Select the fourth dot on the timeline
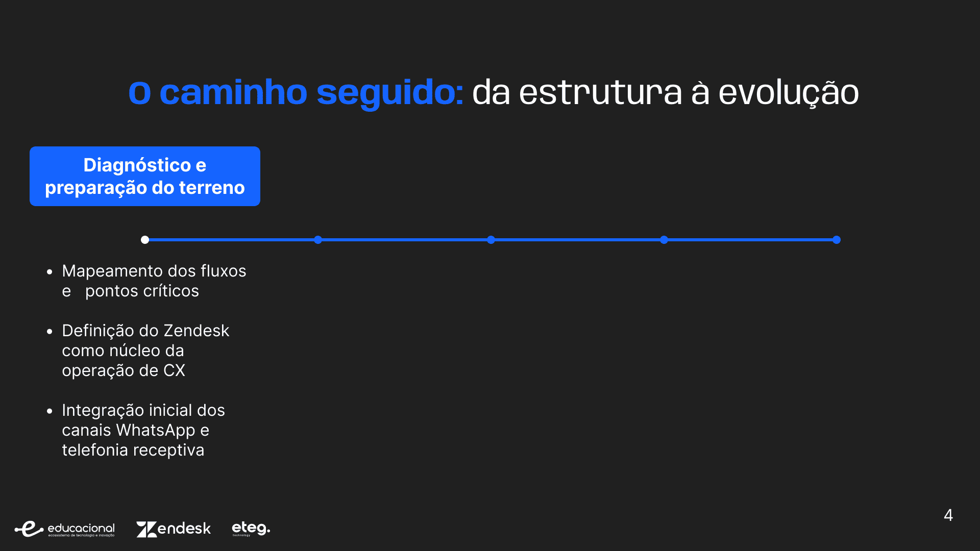980x551 pixels. coord(664,240)
